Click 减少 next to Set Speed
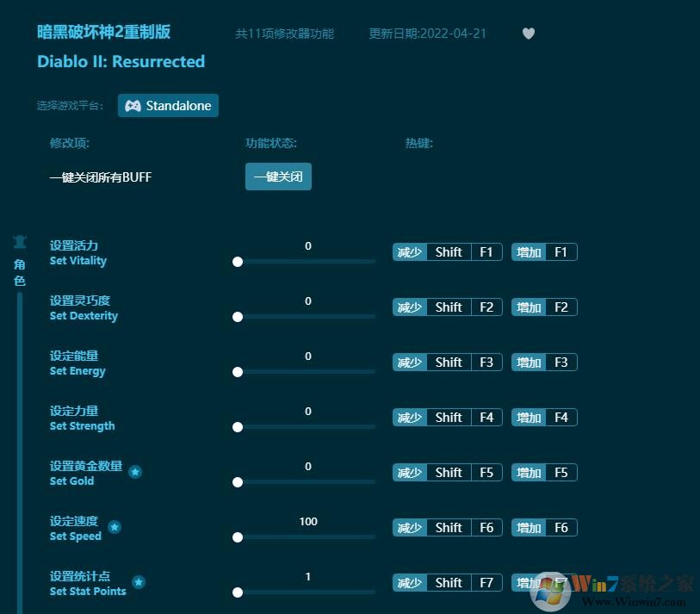This screenshot has width=700, height=614. click(409, 527)
